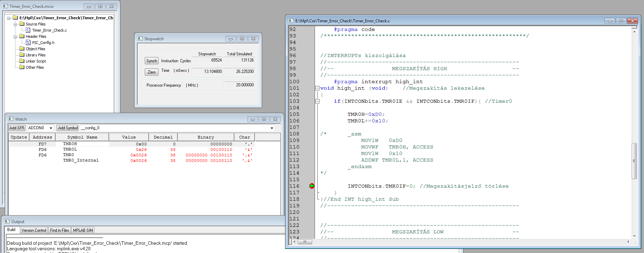
Task: Open PIC_Config.h header file in tree
Action: point(43,43)
